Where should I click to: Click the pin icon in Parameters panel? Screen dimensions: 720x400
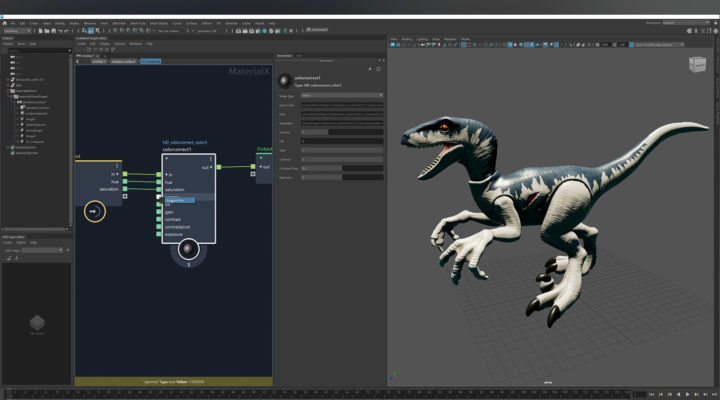(370, 69)
